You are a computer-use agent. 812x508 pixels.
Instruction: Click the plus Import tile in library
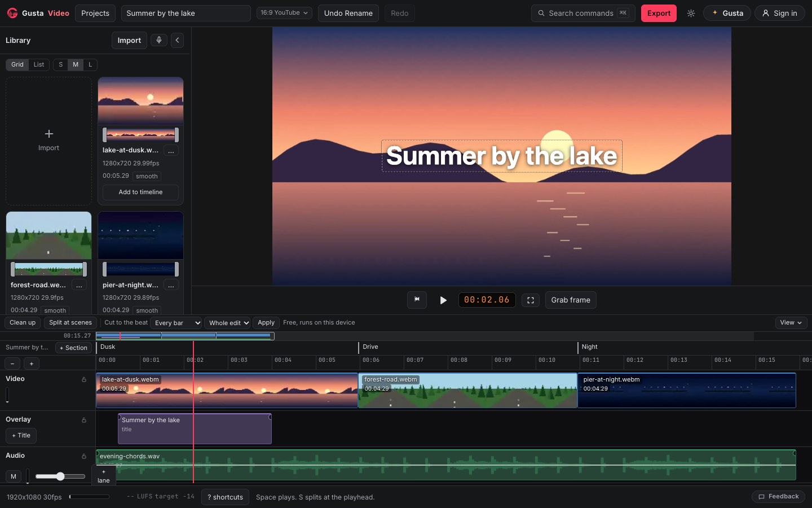[x=48, y=141]
